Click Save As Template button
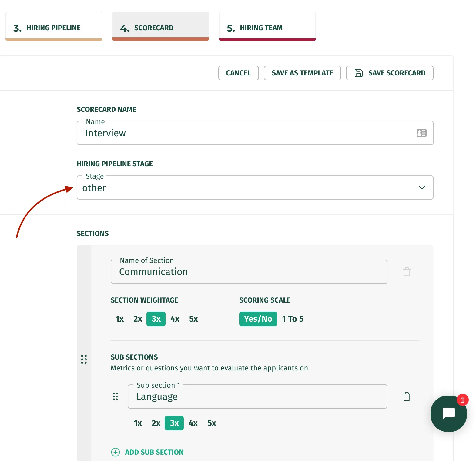476x461 pixels. coord(302,73)
